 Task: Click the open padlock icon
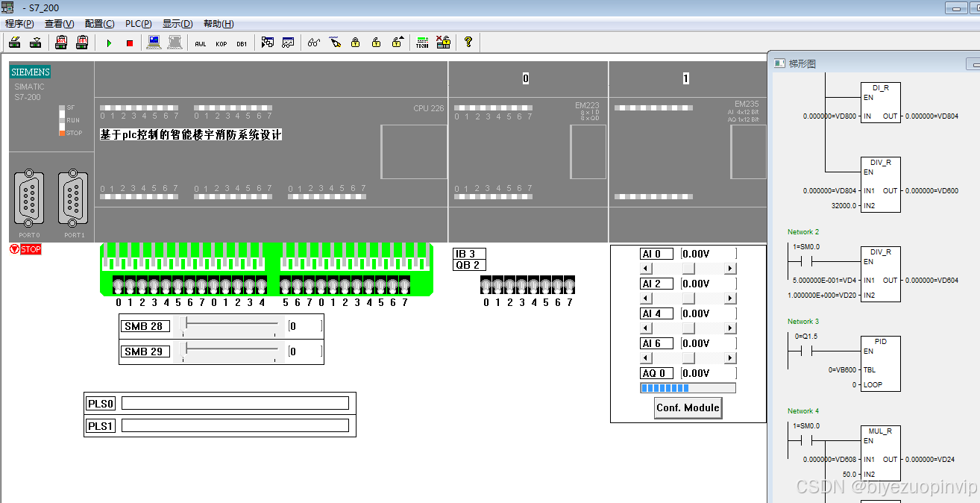point(377,43)
